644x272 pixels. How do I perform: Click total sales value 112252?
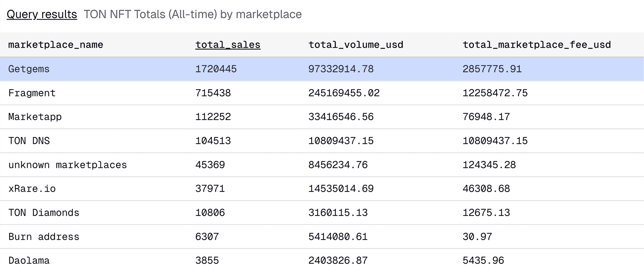213,117
